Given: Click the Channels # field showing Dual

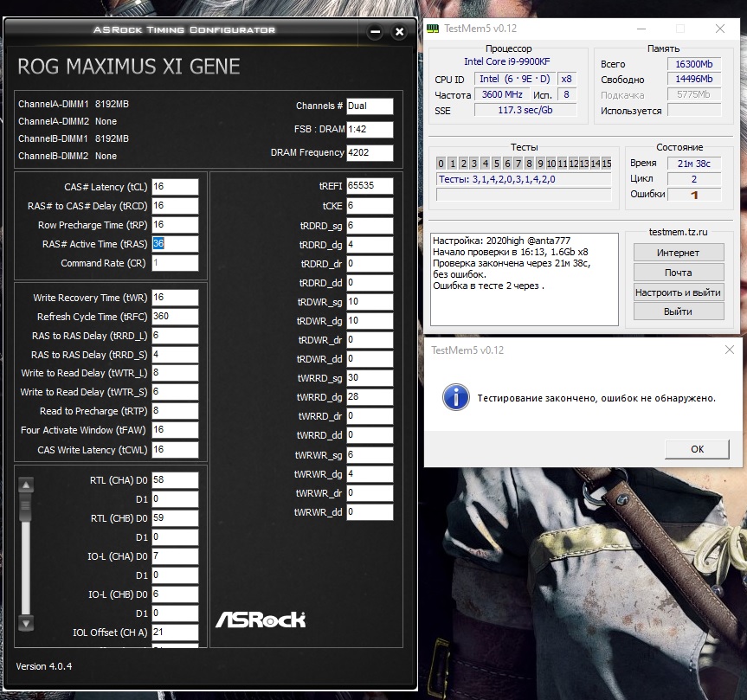Looking at the screenshot, I should click(370, 106).
